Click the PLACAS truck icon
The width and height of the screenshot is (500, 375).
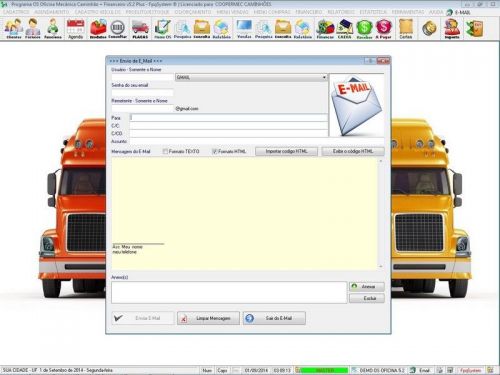(140, 29)
